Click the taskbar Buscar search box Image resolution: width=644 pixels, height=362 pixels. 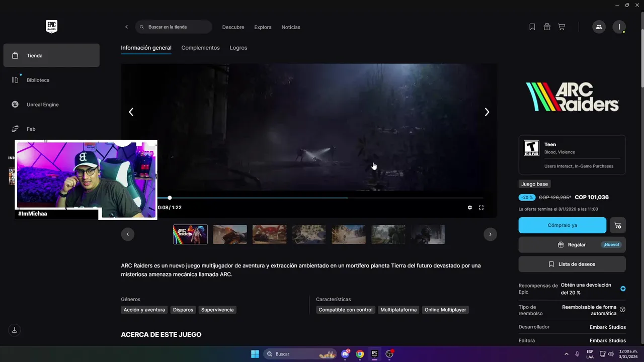coord(300,354)
